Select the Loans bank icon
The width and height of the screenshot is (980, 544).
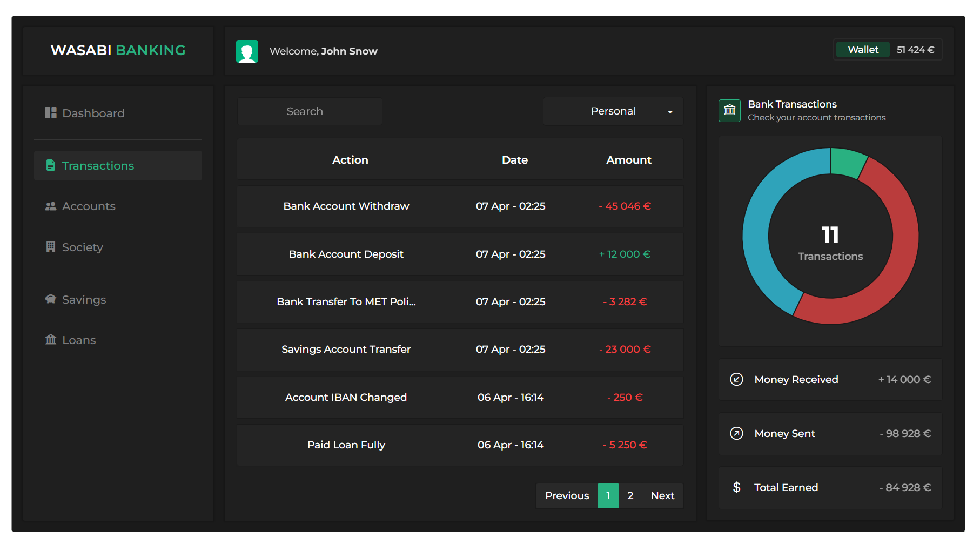point(50,340)
